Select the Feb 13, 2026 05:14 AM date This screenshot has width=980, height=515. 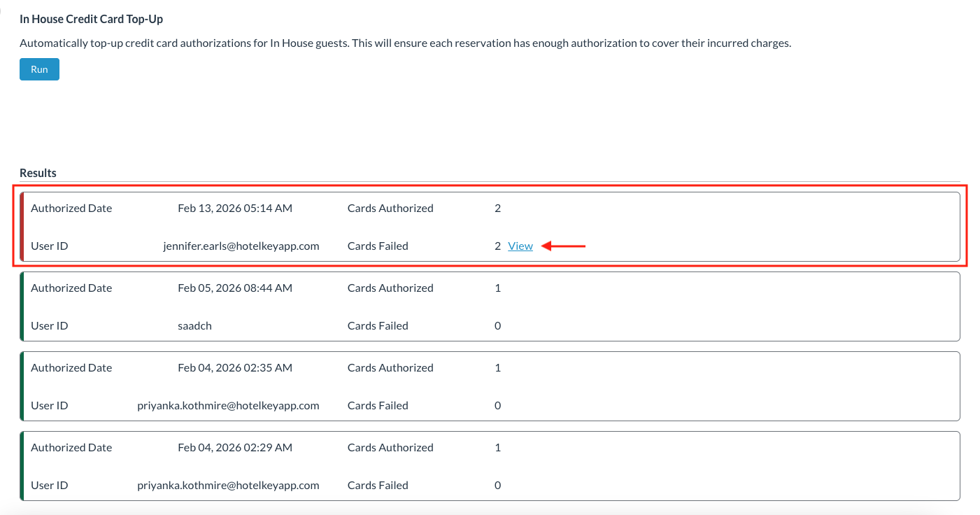(235, 209)
